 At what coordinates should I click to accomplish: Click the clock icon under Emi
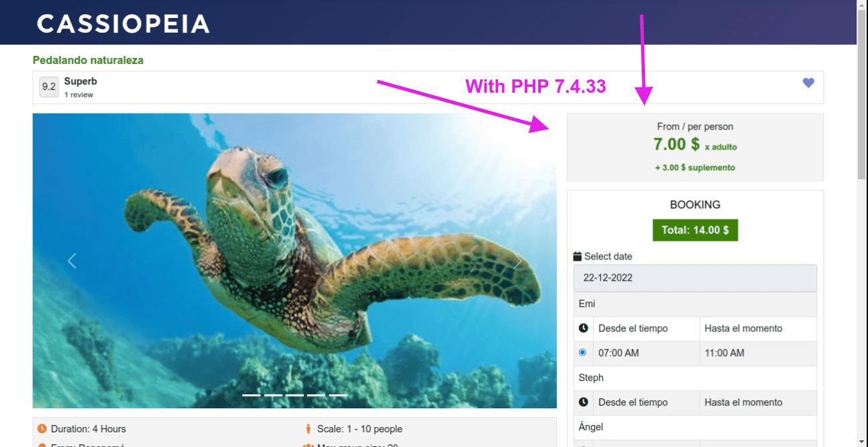tap(583, 328)
